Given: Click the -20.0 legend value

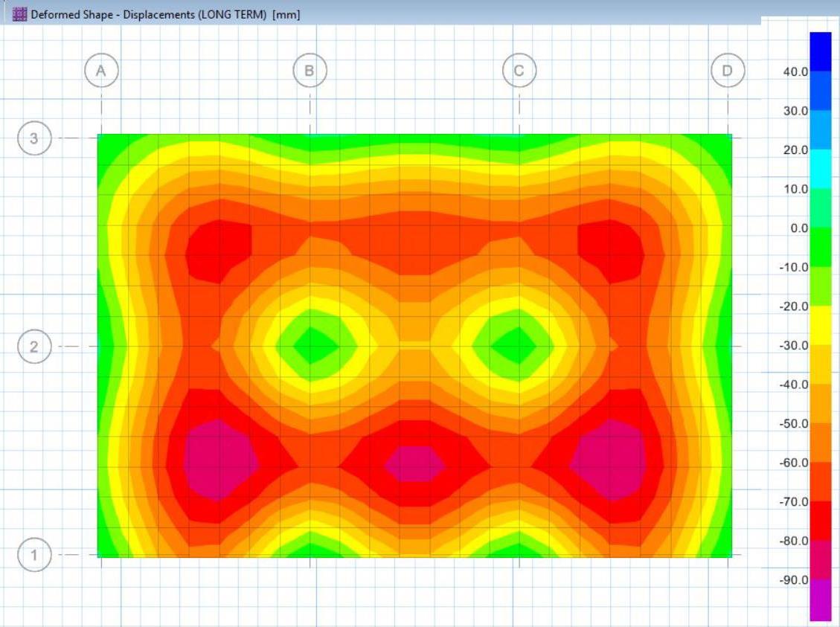Looking at the screenshot, I should click(794, 306).
